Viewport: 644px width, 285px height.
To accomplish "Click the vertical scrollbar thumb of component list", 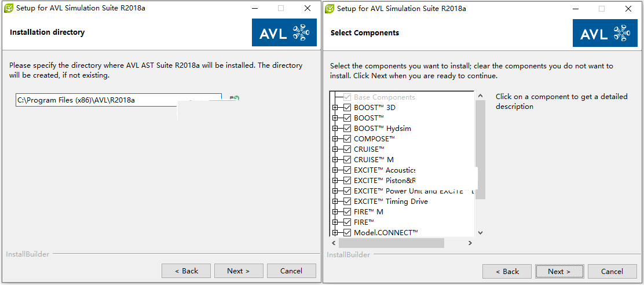I will tap(480, 149).
